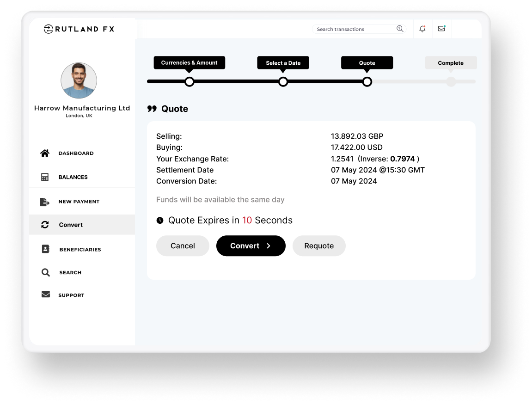Focus the Search transactions field
Viewport: 532px width, 405px height.
[x=354, y=29]
